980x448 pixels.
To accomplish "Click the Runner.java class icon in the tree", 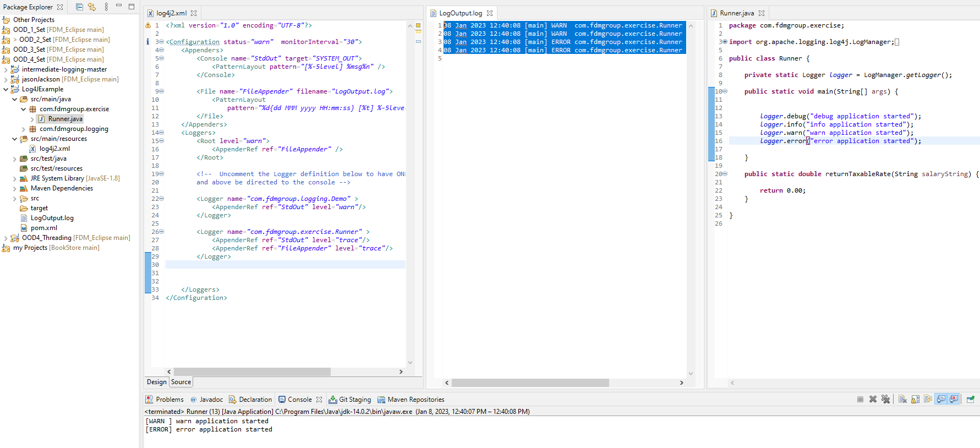I will (41, 119).
